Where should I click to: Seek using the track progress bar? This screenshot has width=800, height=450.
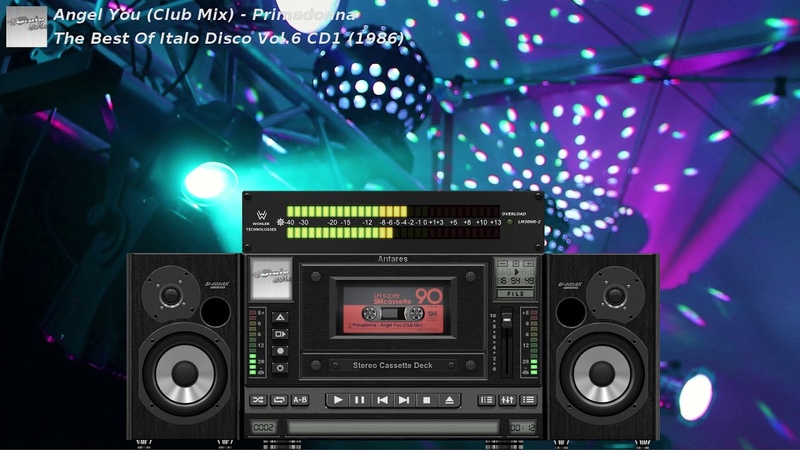393,427
